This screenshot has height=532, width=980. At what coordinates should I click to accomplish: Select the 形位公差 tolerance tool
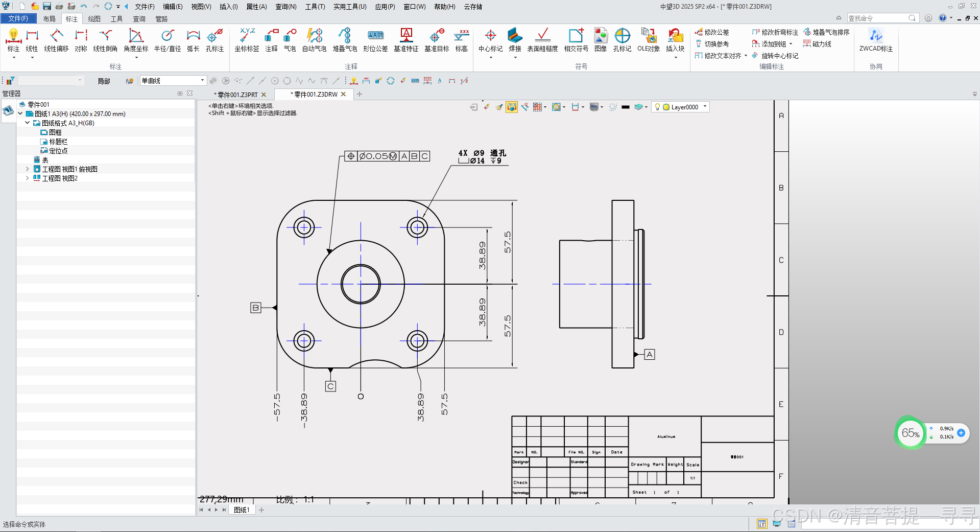[375, 40]
